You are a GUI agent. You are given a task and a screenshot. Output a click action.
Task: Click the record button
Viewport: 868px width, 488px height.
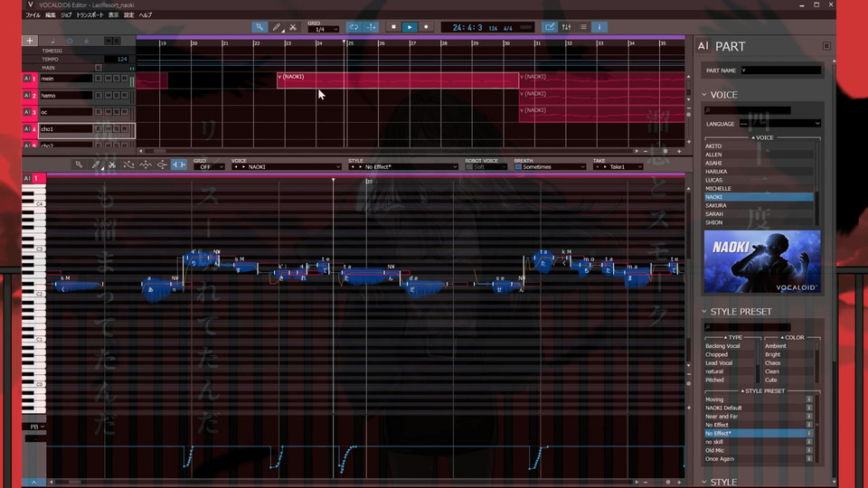click(x=426, y=26)
